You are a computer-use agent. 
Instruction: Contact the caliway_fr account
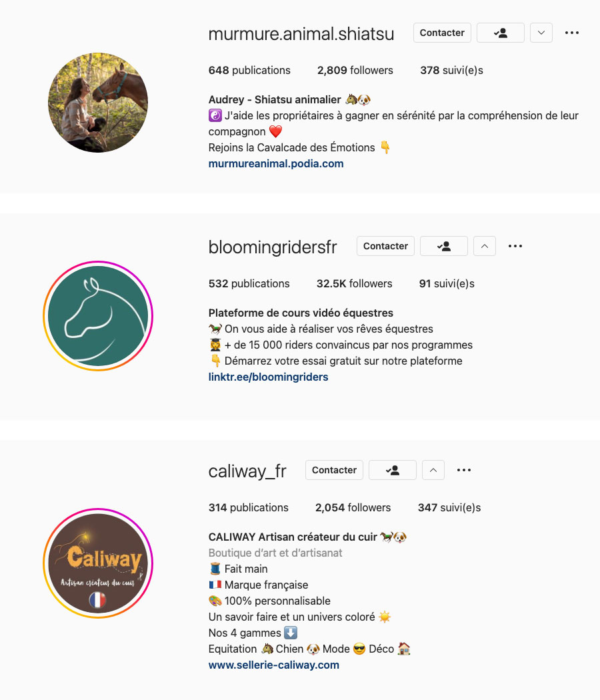tap(334, 470)
